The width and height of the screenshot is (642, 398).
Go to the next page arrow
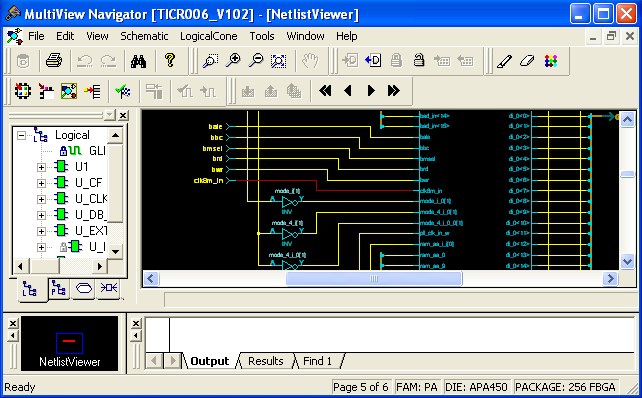pos(371,90)
